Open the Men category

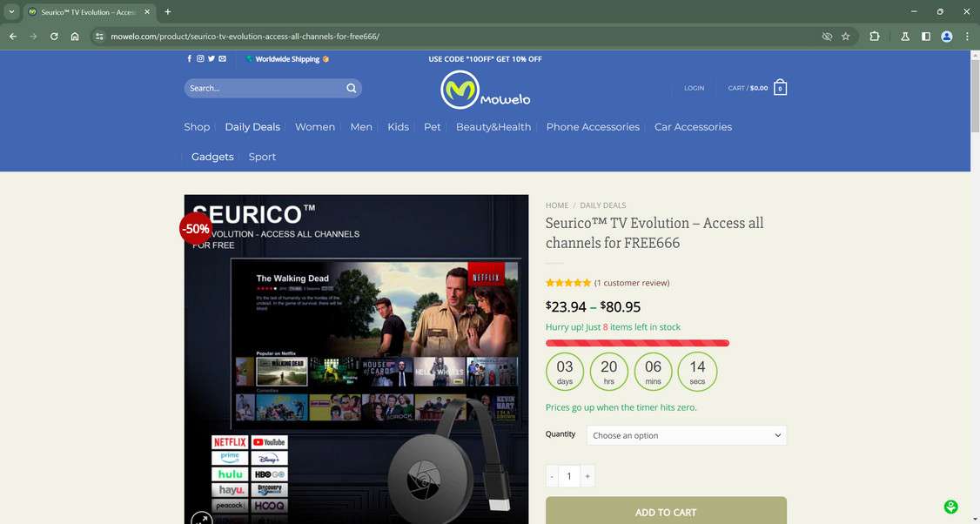361,127
